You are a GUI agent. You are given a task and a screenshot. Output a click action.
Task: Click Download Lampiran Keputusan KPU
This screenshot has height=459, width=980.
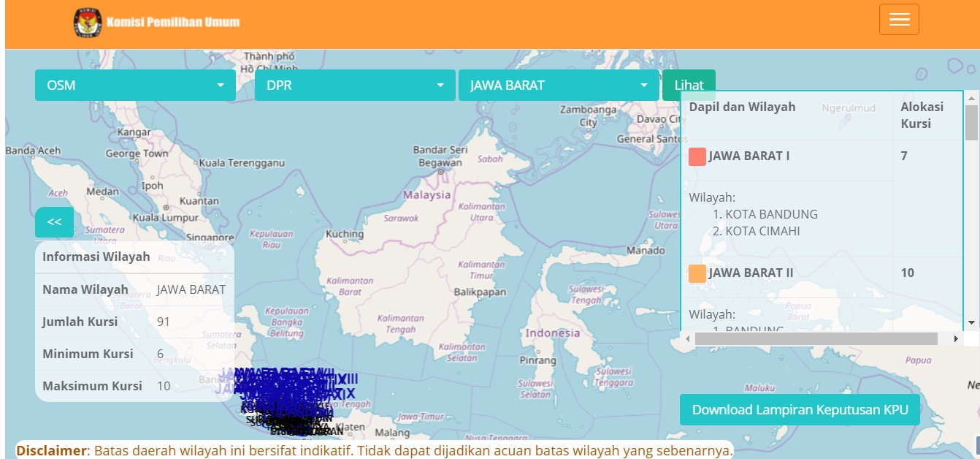(x=800, y=409)
